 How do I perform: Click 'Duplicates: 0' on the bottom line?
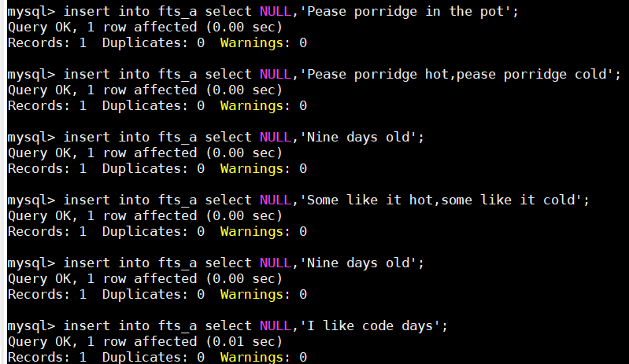(153, 357)
